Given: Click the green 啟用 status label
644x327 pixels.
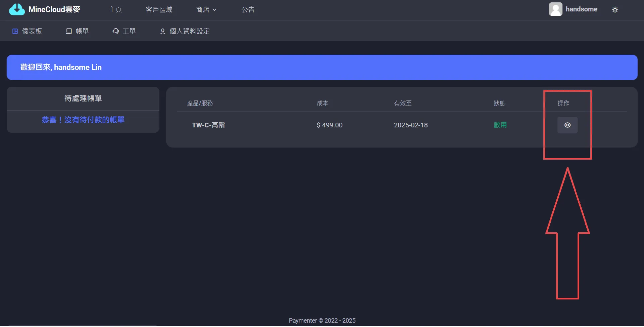Looking at the screenshot, I should (x=500, y=125).
